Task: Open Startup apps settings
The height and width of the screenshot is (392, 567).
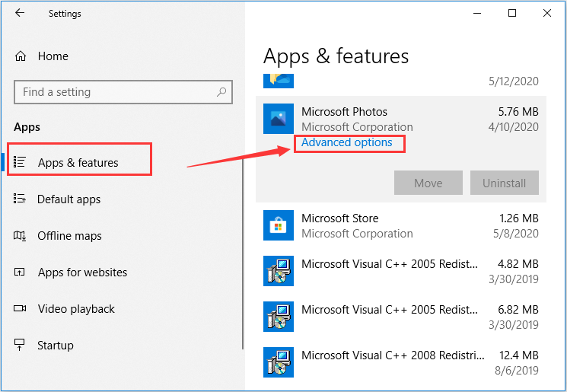Action: tap(56, 346)
